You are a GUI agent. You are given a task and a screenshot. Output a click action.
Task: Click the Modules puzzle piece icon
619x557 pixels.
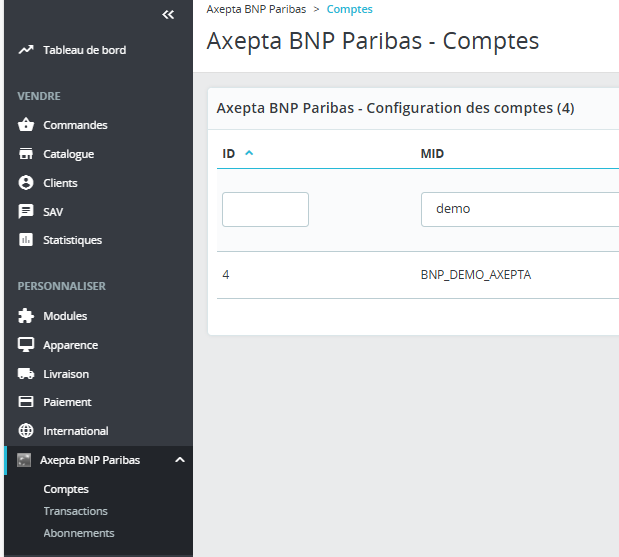[26, 316]
